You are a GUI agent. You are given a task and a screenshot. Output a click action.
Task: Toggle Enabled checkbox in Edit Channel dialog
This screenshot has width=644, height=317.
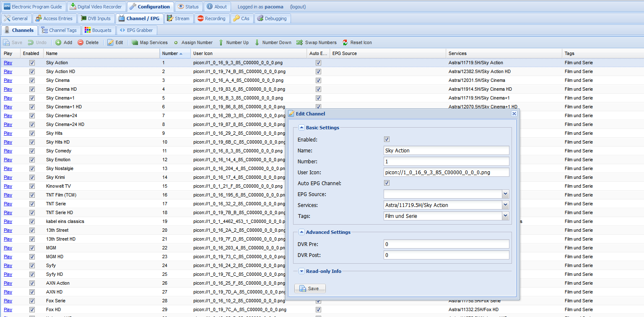pyautogui.click(x=387, y=139)
